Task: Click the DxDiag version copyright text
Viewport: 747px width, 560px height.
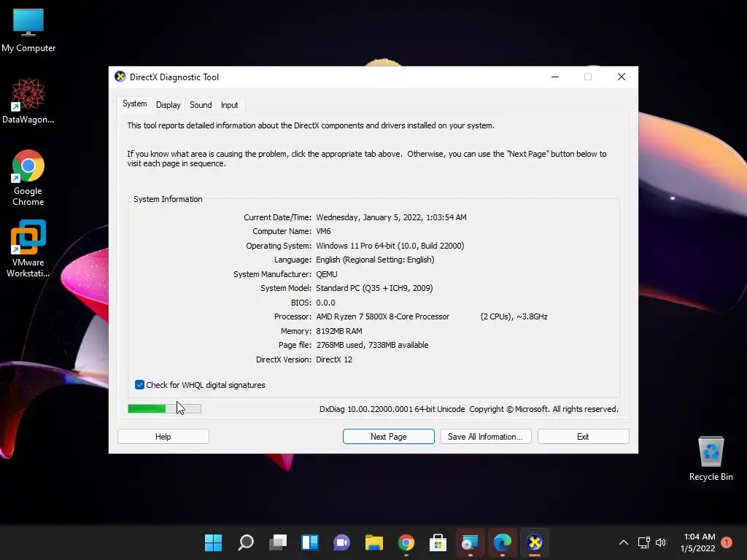Action: (x=469, y=409)
